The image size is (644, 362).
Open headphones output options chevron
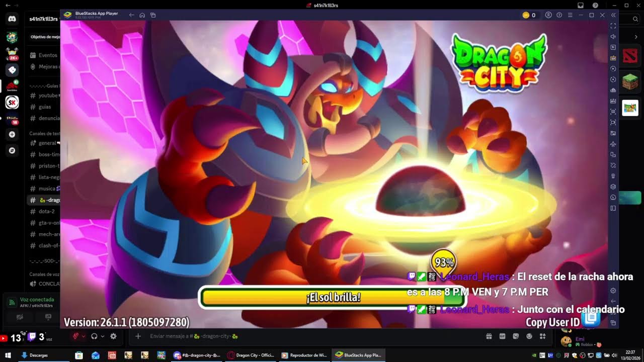tap(102, 336)
